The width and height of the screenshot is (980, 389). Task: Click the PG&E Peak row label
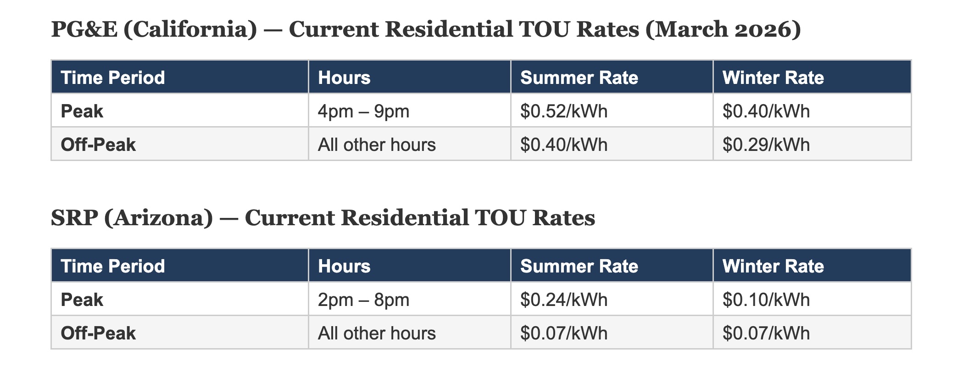(82, 111)
